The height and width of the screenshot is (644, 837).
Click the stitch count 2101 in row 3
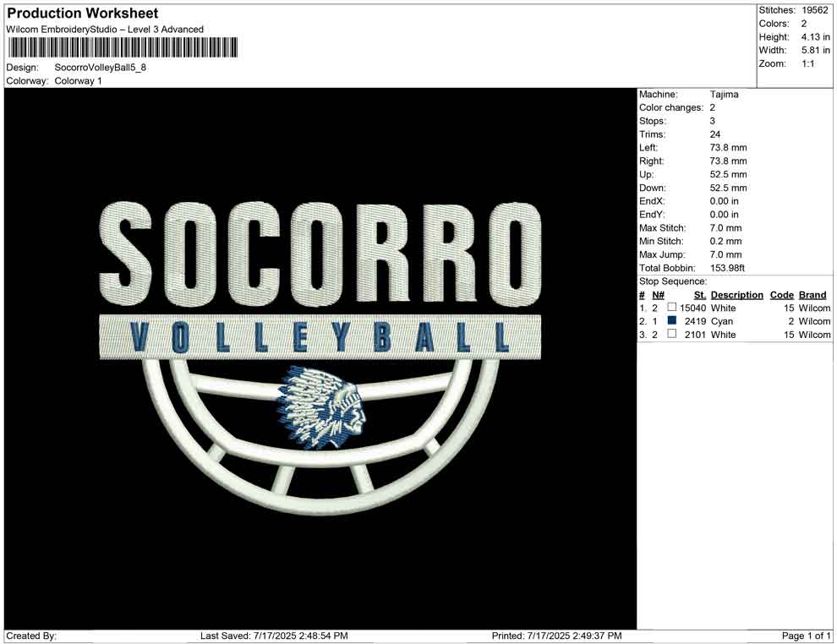point(695,335)
